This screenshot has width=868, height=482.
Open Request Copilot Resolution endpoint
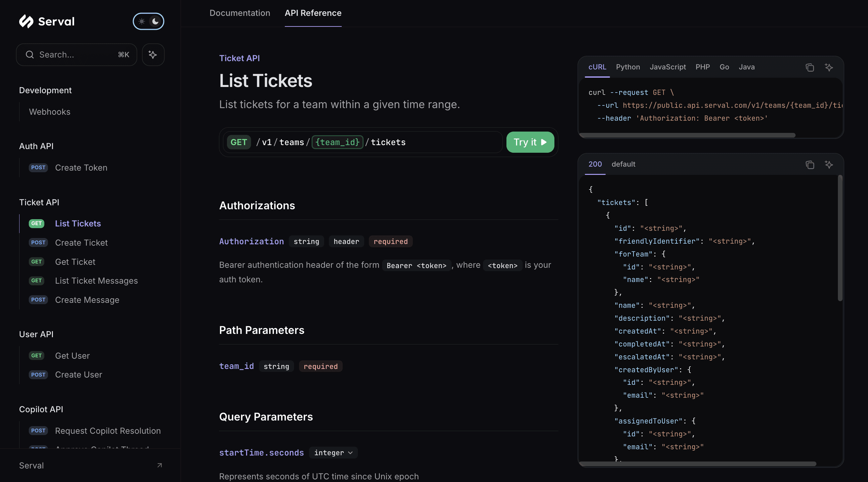[108, 431]
